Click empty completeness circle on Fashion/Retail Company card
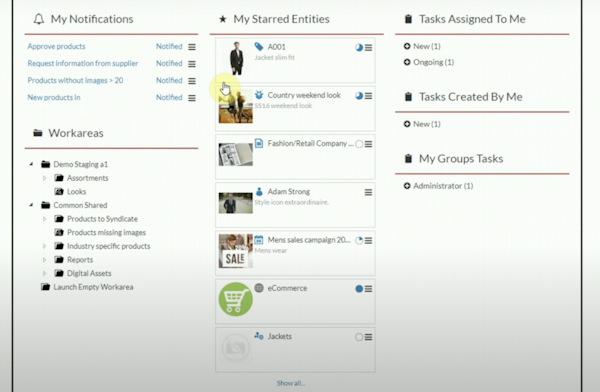Screen dimensions: 600x392 point(359,144)
